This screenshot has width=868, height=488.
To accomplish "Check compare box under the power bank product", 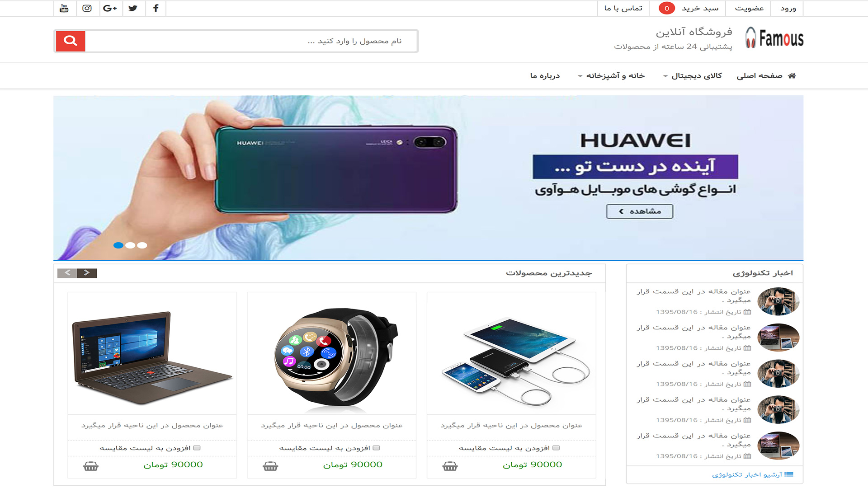I will pos(557,448).
